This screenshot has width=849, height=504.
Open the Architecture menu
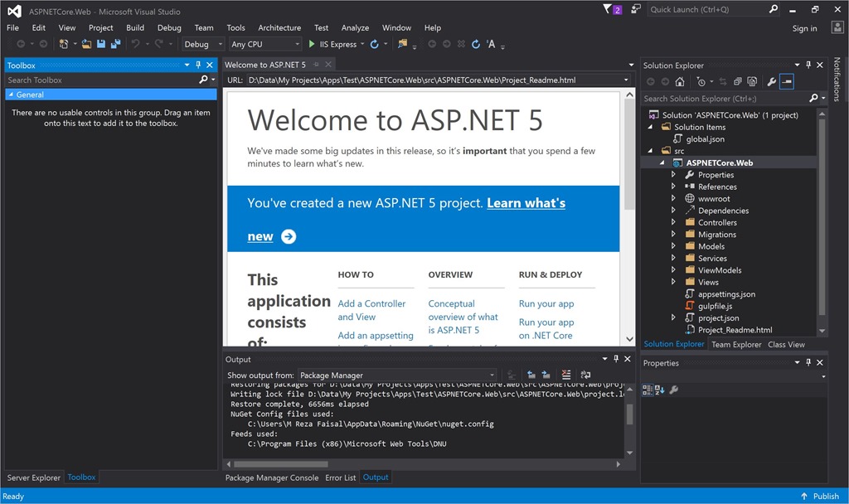click(279, 27)
